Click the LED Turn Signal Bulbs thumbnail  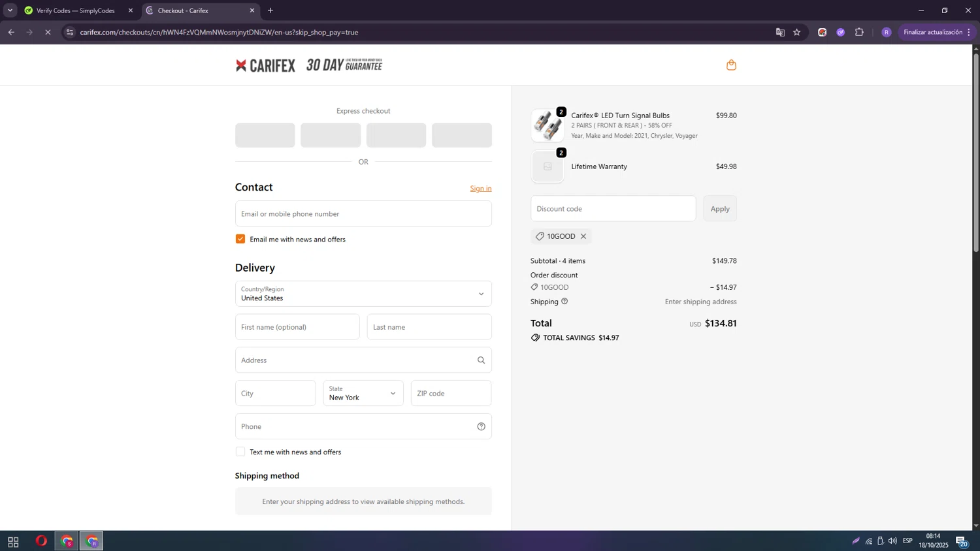point(547,125)
